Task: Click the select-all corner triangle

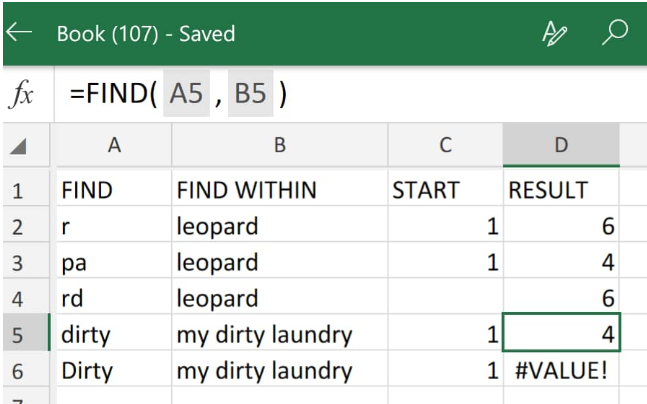Action: tap(19, 146)
